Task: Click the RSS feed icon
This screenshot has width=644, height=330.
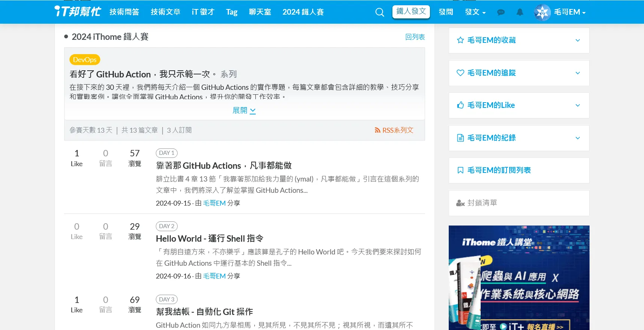Action: tap(377, 130)
